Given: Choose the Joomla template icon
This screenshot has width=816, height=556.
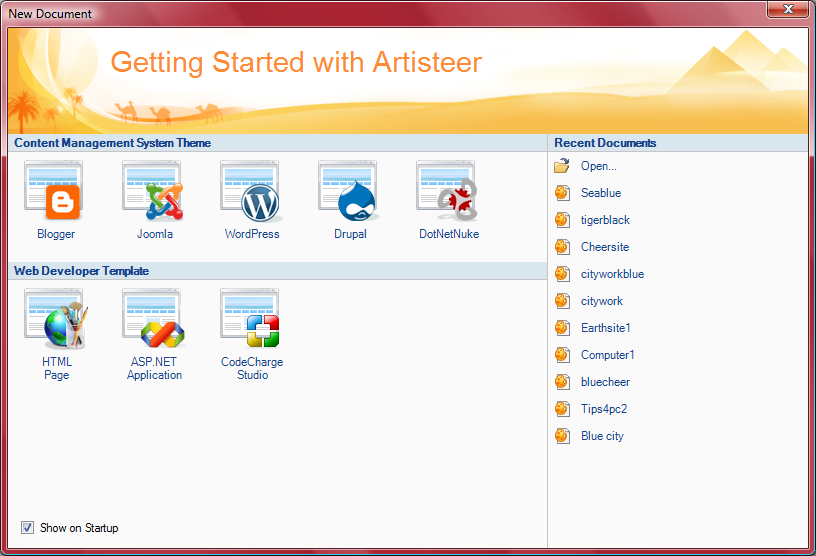Looking at the screenshot, I should pyautogui.click(x=153, y=191).
